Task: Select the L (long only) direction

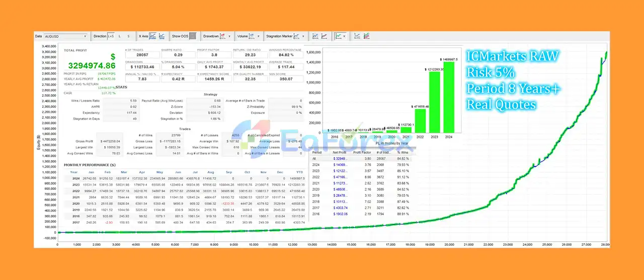Action: pyautogui.click(x=119, y=36)
